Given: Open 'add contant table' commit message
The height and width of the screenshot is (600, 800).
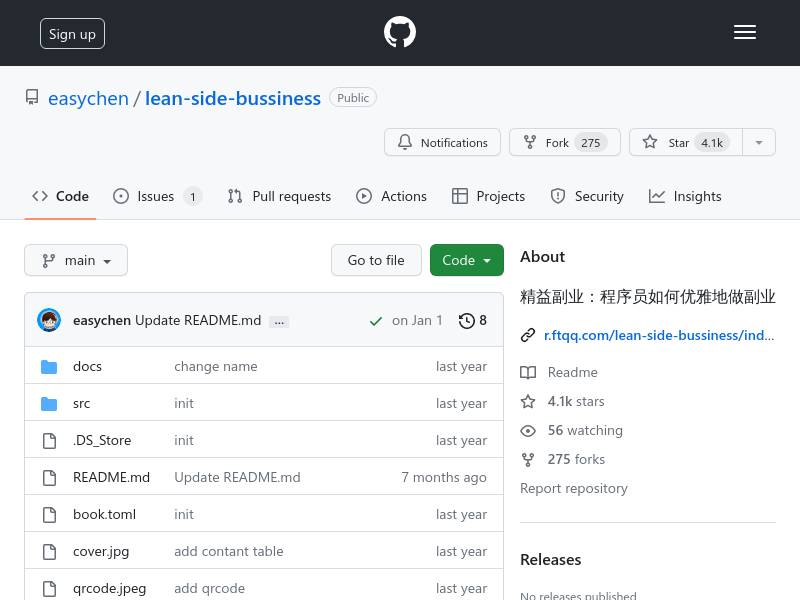Looking at the screenshot, I should click(229, 552).
